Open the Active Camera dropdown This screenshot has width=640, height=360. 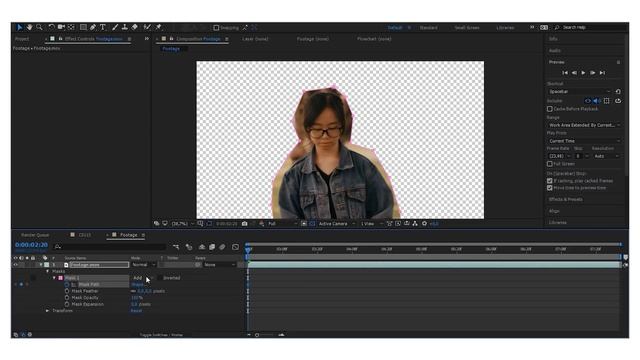pyautogui.click(x=337, y=224)
